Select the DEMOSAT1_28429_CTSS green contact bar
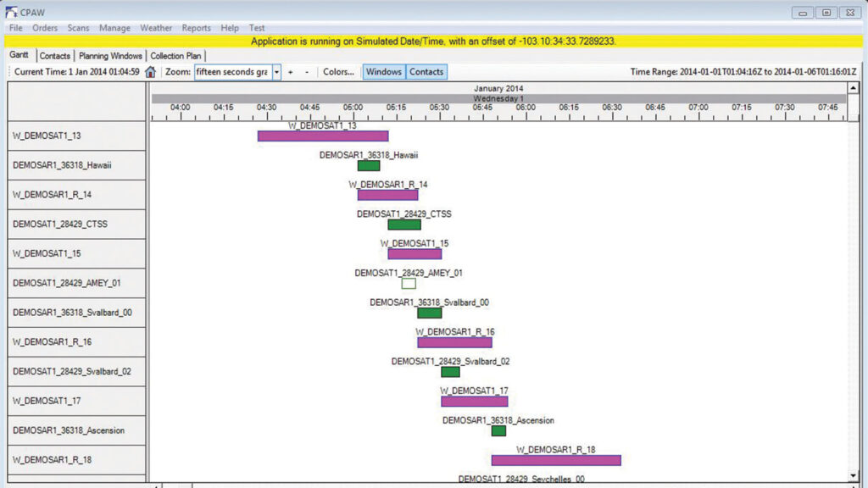868x488 pixels. [404, 225]
